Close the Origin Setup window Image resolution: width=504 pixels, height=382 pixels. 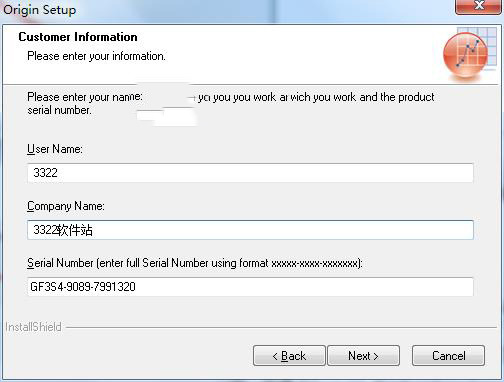479,6
